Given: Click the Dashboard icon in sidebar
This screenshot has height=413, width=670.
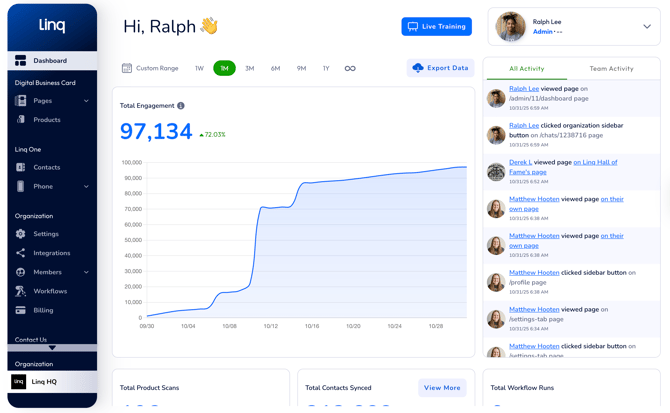Looking at the screenshot, I should pyautogui.click(x=21, y=61).
